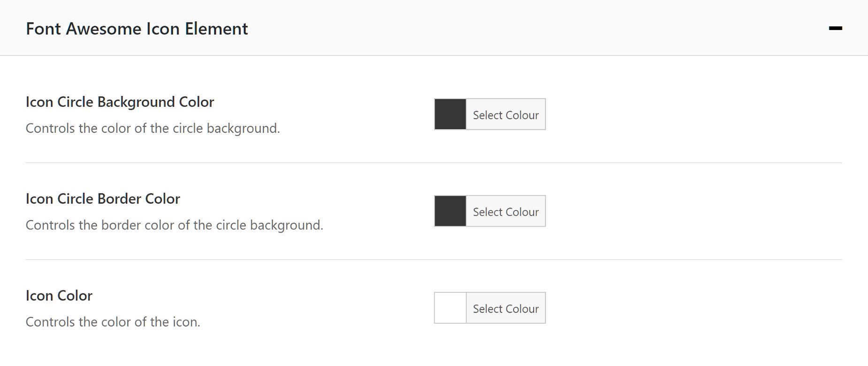Select the Icon Color heading
This screenshot has height=366, width=868.
(59, 295)
